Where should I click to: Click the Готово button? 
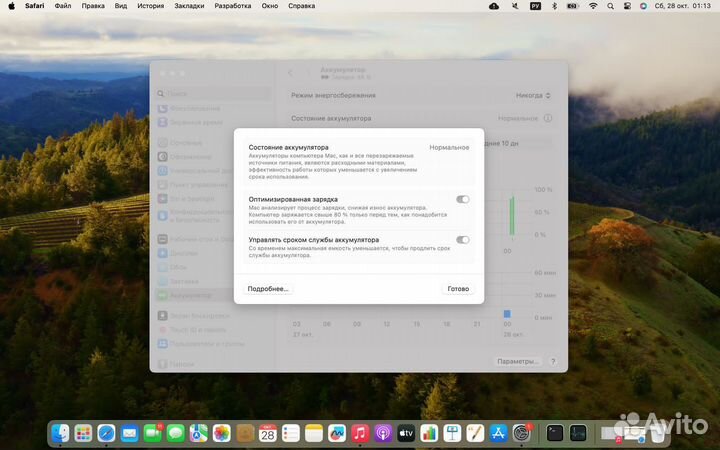(458, 289)
